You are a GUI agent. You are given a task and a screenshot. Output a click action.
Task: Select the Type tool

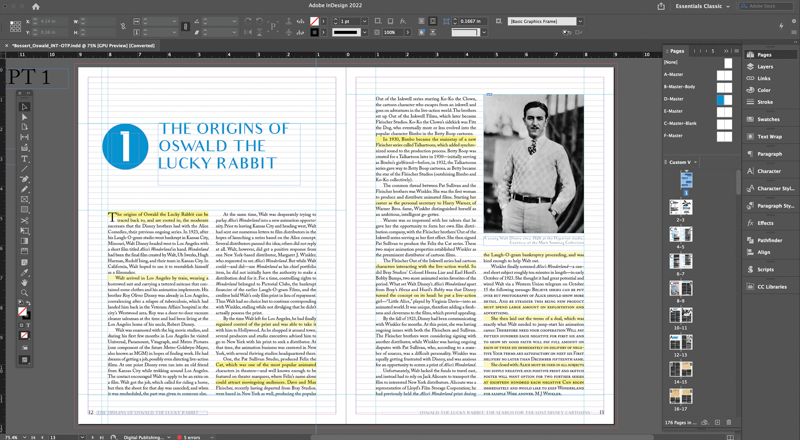point(24,159)
